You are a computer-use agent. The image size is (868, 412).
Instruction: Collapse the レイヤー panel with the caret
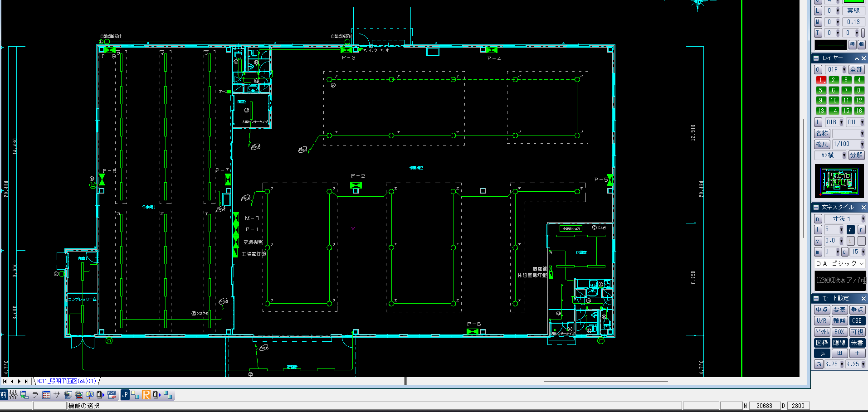coord(857,58)
